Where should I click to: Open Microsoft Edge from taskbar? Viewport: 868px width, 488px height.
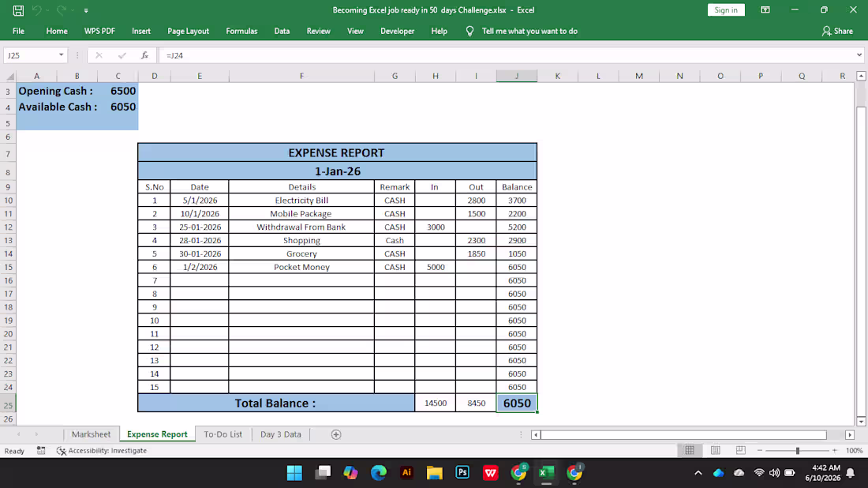(x=379, y=472)
